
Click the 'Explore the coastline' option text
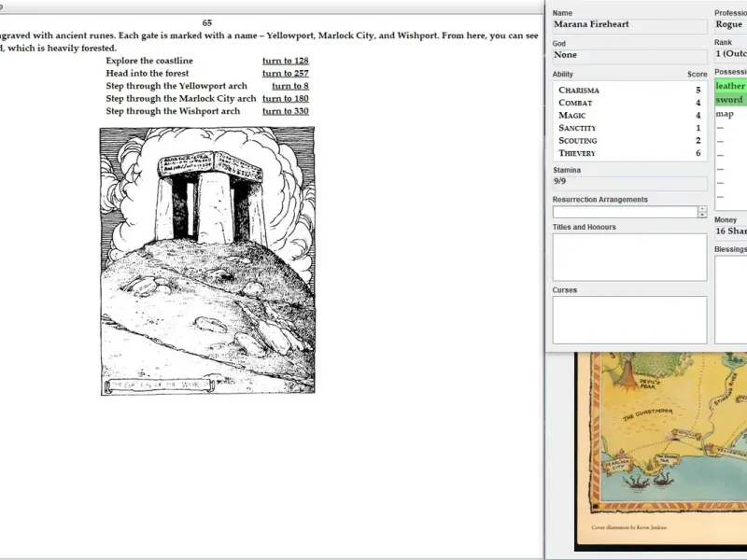click(149, 61)
